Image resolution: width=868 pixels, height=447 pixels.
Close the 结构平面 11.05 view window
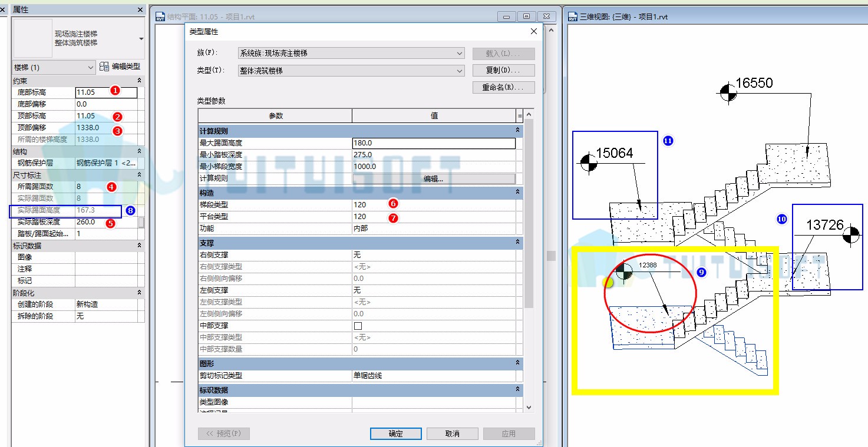547,16
